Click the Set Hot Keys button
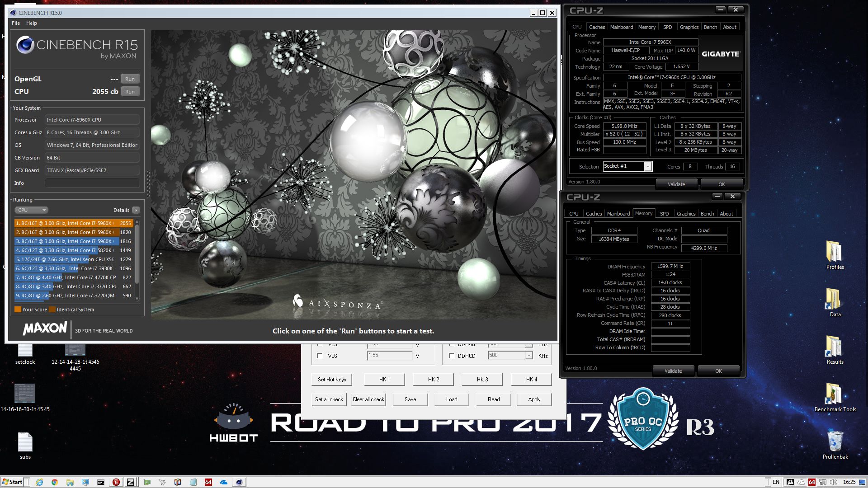 332,380
